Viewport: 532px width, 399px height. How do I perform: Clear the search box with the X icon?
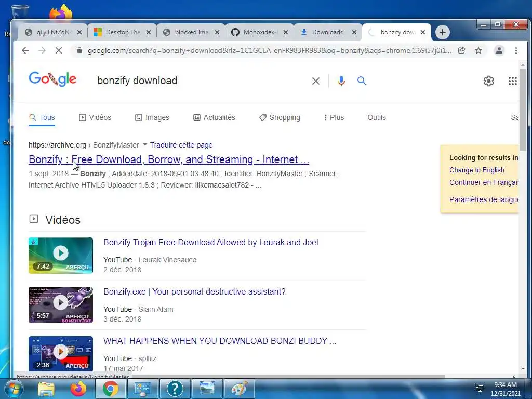click(315, 81)
